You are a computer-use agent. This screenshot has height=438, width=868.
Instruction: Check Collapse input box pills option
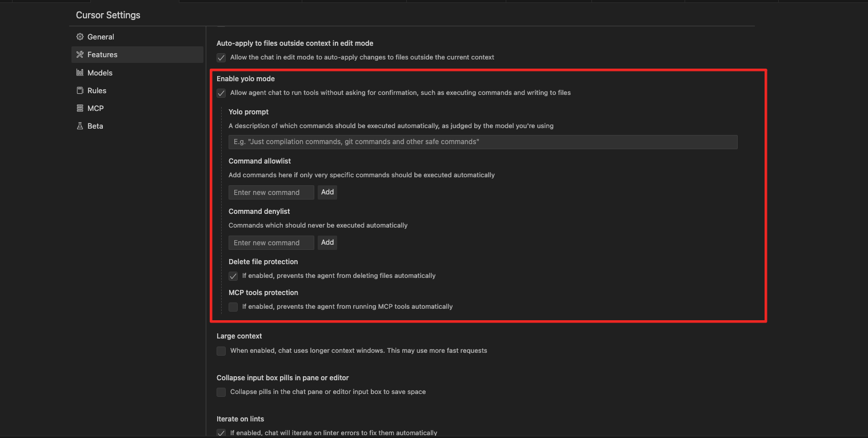point(221,392)
